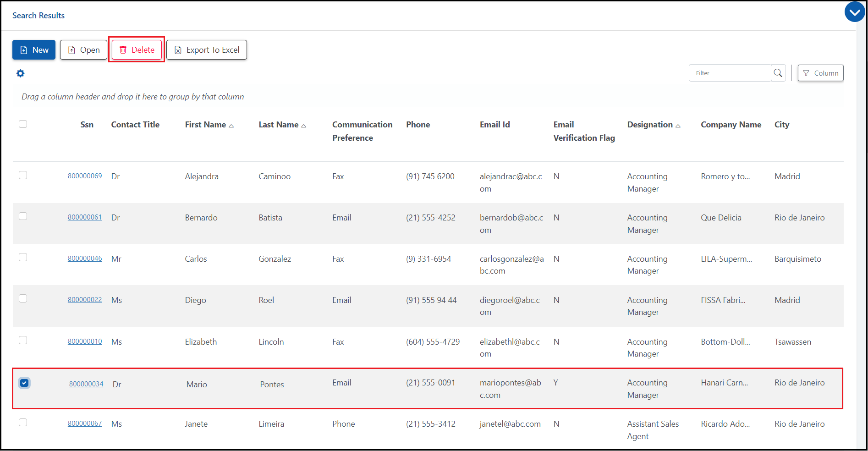Sort by Designation column header
868x451 pixels.
(650, 125)
